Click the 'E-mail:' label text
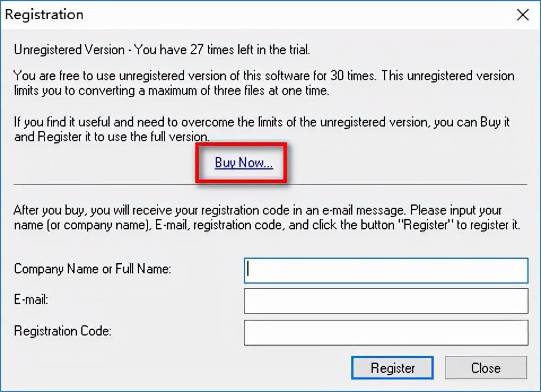This screenshot has width=541, height=392. point(31,299)
